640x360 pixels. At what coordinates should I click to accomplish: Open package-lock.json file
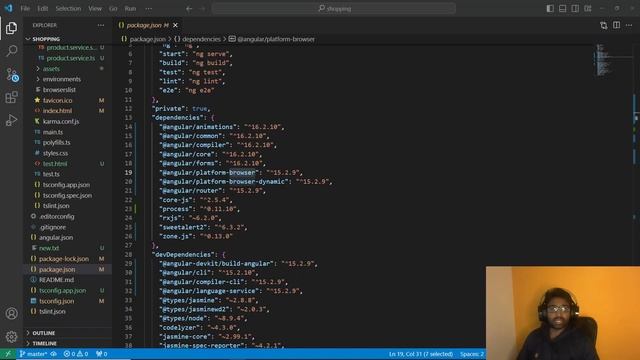pos(67,259)
